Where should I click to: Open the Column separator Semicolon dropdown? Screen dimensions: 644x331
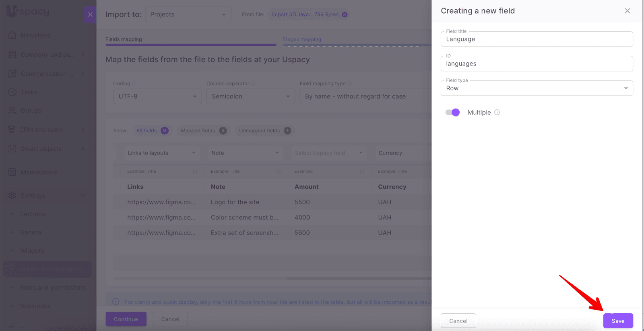pyautogui.click(x=250, y=97)
